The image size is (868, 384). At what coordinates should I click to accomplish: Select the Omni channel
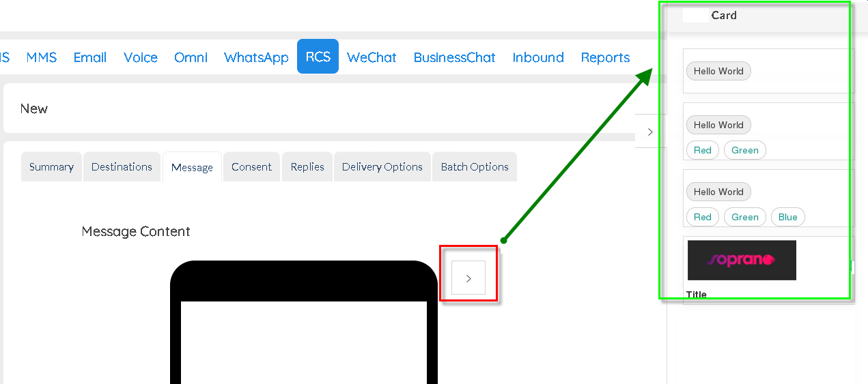[x=191, y=57]
